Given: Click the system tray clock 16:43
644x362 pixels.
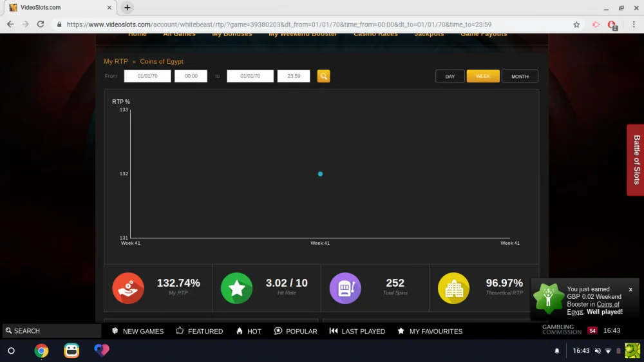Looking at the screenshot, I should pyautogui.click(x=581, y=351).
